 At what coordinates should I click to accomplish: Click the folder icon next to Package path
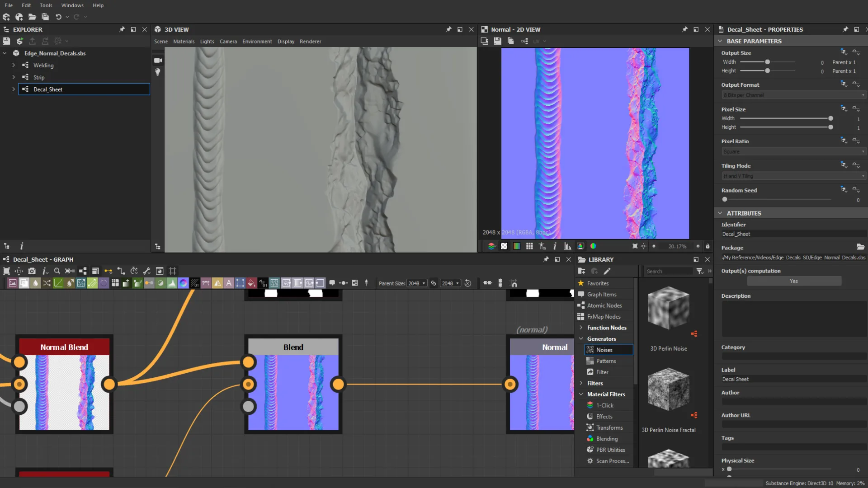(860, 247)
